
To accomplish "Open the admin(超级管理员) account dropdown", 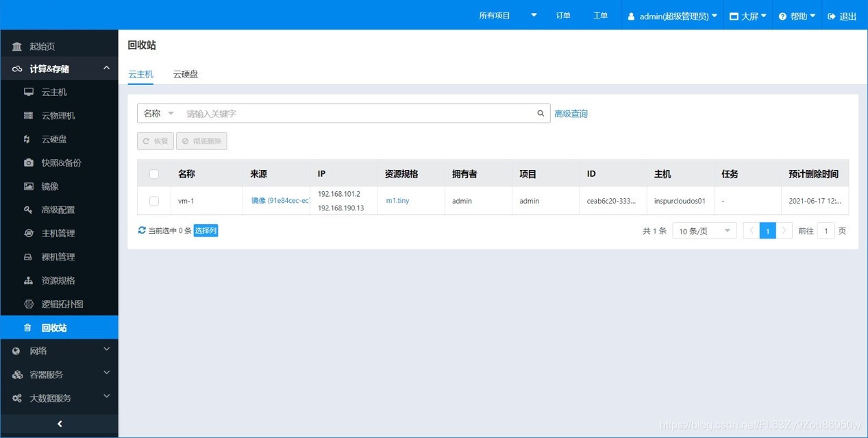I will click(673, 16).
